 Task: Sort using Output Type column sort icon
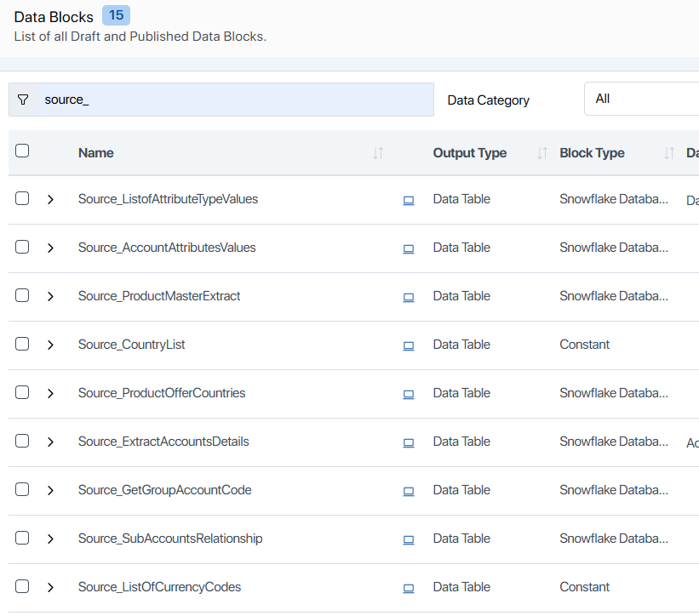(x=541, y=153)
